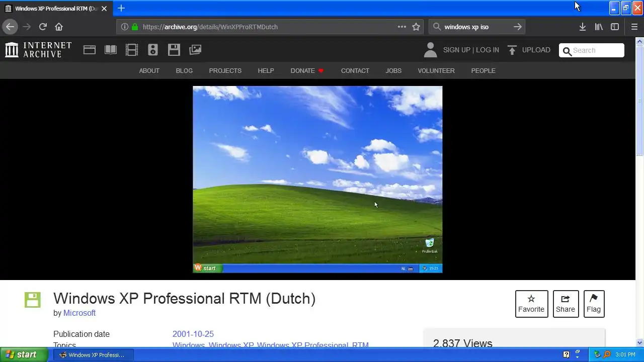Open a new browser tab
Image resolution: width=644 pixels, height=362 pixels.
121,8
